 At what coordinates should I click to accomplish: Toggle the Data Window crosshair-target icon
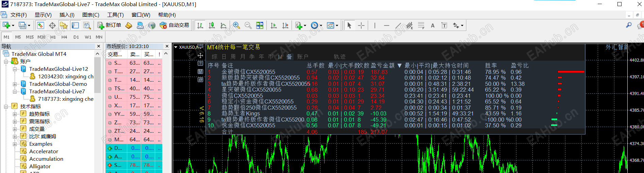(x=52, y=26)
